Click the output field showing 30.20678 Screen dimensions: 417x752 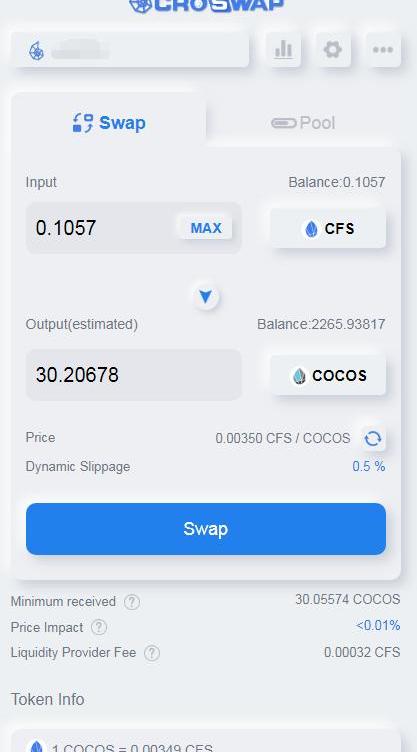coord(133,375)
